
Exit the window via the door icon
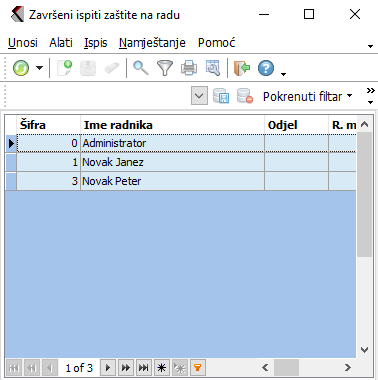[x=242, y=68]
